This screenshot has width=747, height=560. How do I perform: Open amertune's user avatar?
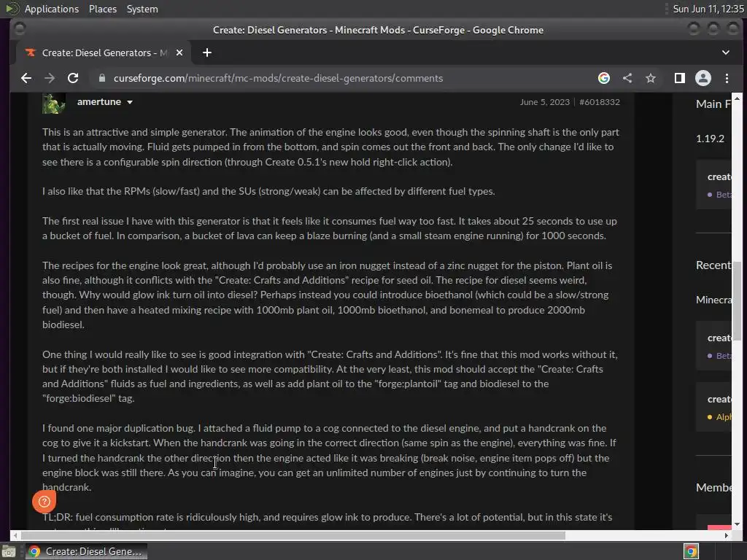point(54,103)
